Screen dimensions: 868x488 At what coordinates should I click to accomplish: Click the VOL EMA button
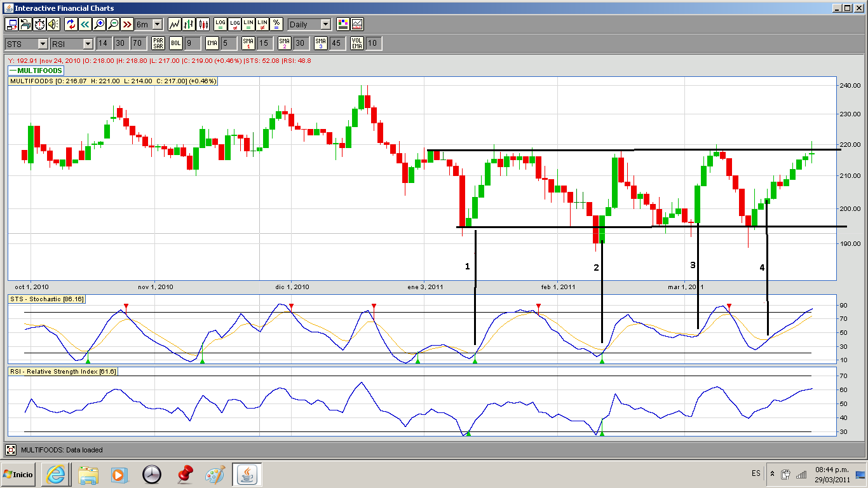[358, 43]
